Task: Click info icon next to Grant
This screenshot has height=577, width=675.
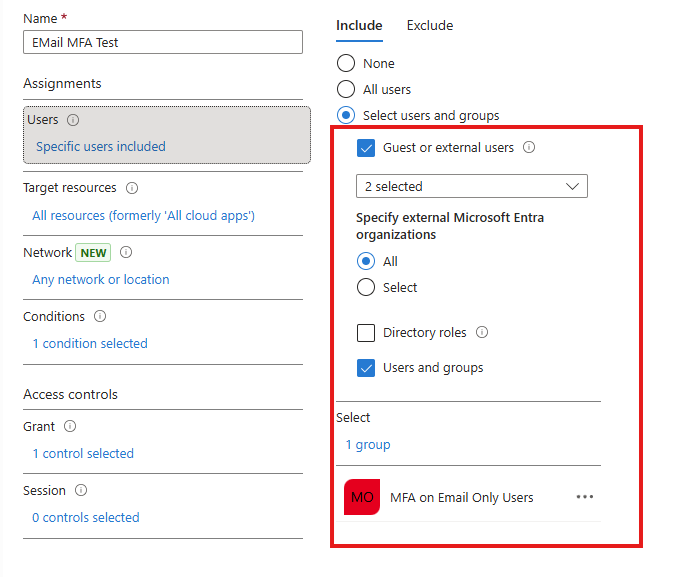Action: pyautogui.click(x=70, y=426)
